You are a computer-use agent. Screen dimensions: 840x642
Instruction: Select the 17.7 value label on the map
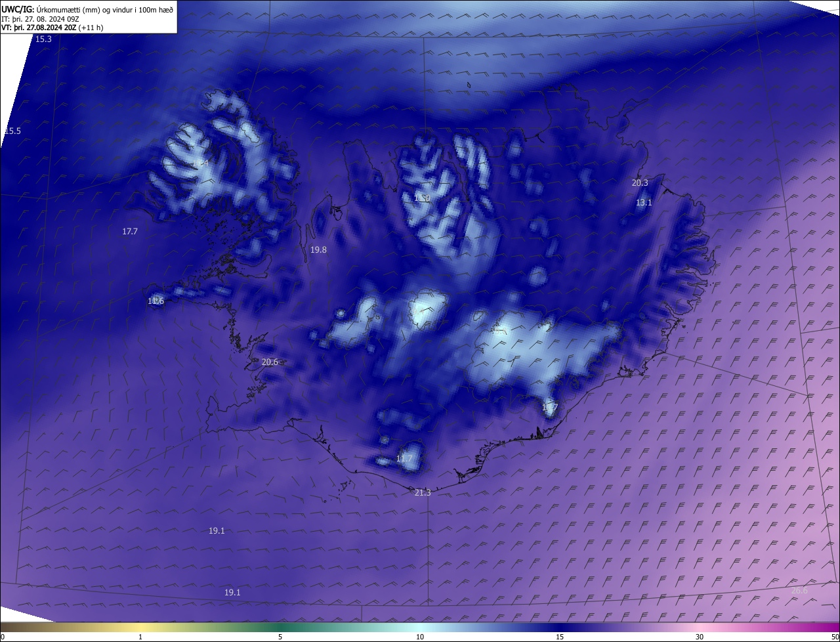tap(130, 232)
